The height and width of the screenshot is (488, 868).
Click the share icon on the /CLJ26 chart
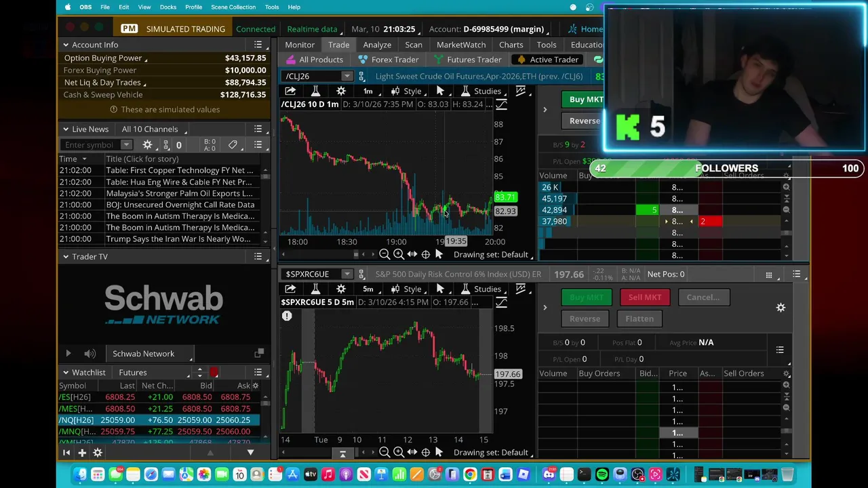pos(290,91)
